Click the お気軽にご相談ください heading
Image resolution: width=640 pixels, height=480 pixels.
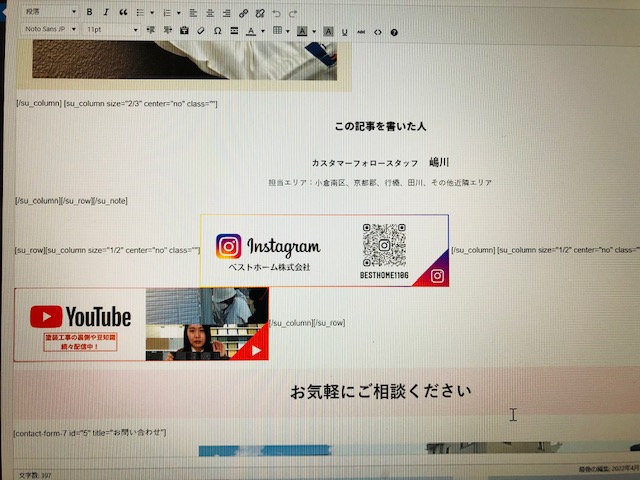point(380,391)
